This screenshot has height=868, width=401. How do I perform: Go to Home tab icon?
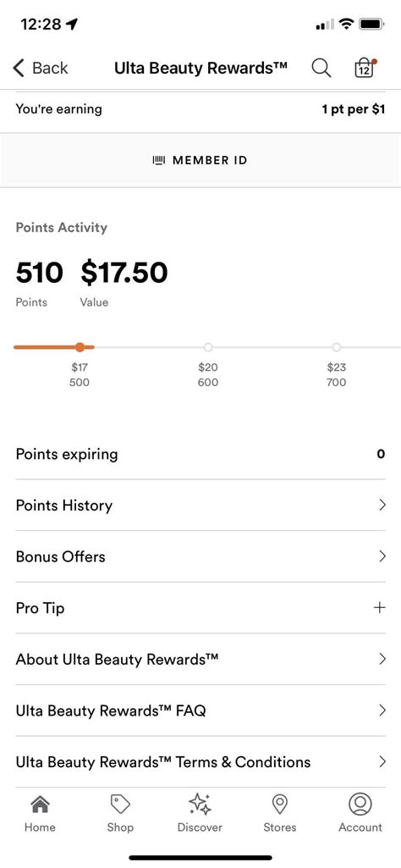tap(40, 804)
